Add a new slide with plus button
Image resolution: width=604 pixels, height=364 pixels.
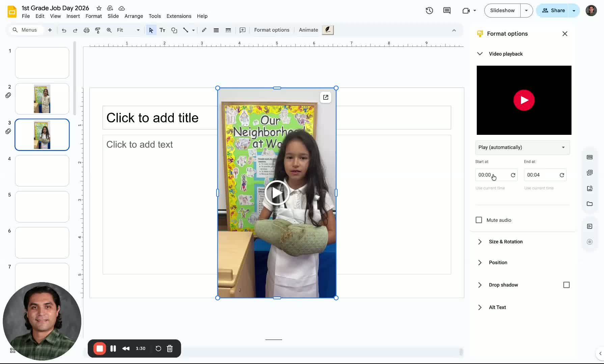click(50, 30)
